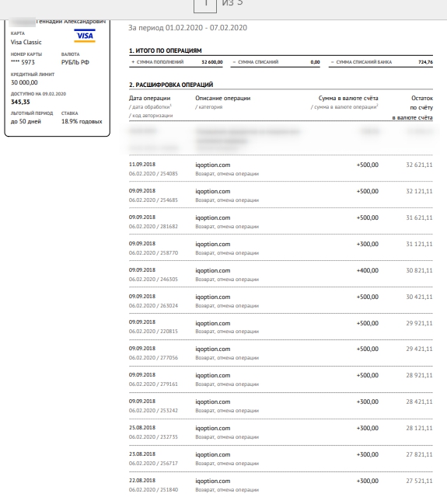Click the VISA logo on the card panel

point(85,36)
